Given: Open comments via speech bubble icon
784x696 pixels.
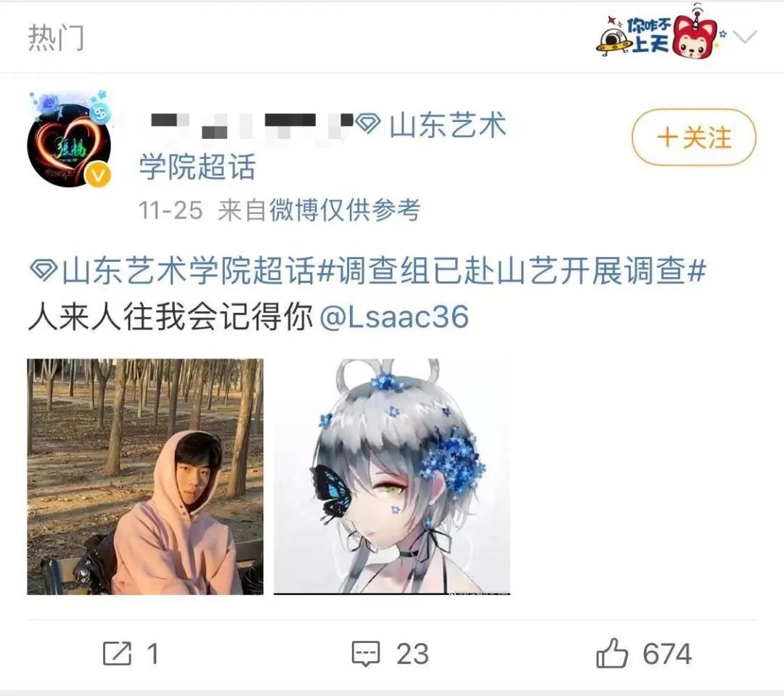Looking at the screenshot, I should click(366, 653).
